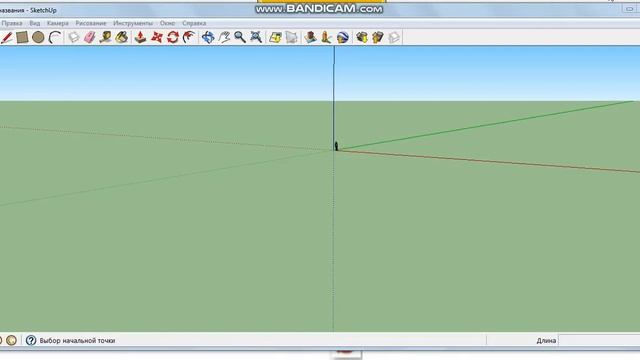This screenshot has height=360, width=640.
Task: Select the Arc tool
Action: click(x=54, y=38)
